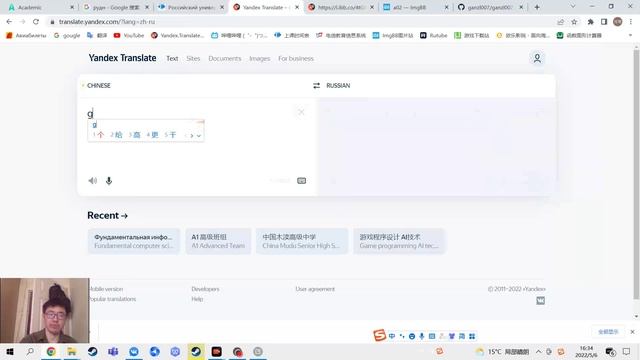Select the Text mode
640x360 pixels.
point(172,59)
